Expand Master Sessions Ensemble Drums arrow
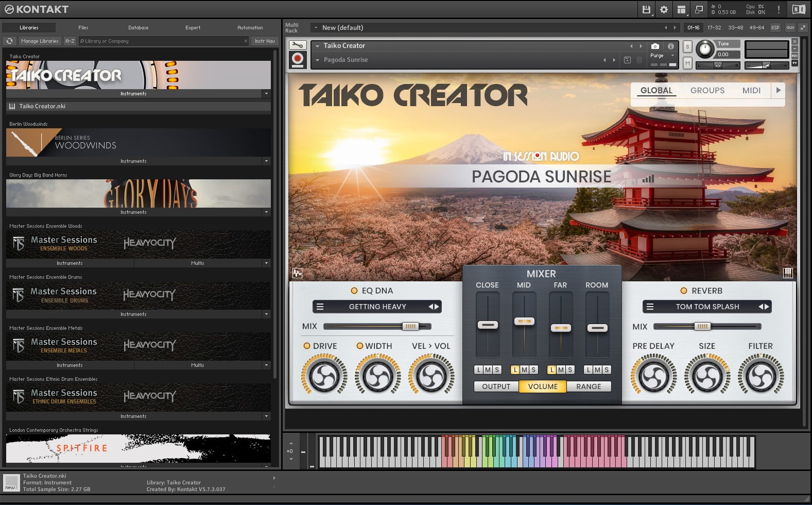 click(x=266, y=314)
